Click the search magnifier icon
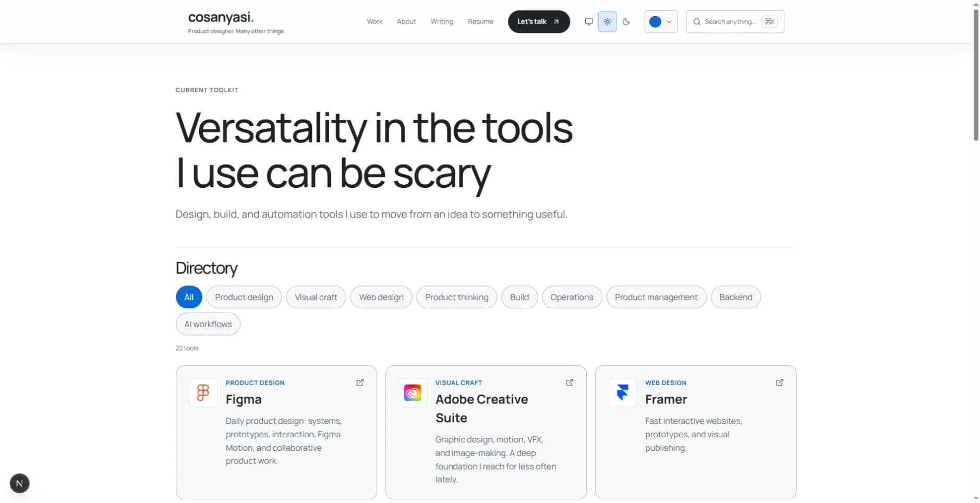The height and width of the screenshot is (503, 980). pyautogui.click(x=696, y=22)
